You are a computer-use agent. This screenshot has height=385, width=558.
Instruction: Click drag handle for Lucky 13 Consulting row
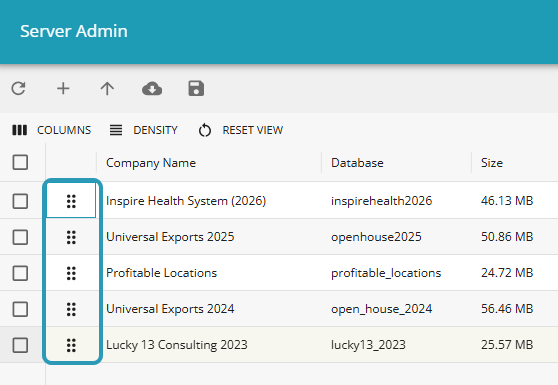71,345
